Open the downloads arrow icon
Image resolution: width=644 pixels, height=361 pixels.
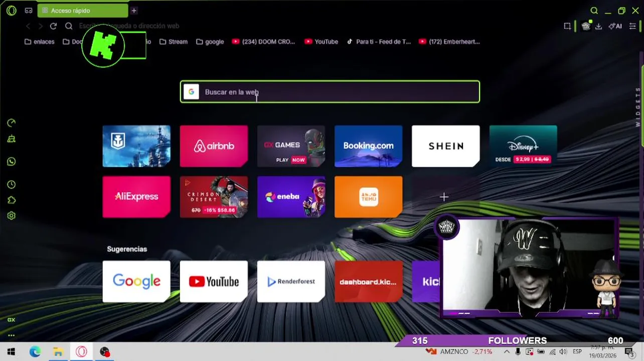pyautogui.click(x=598, y=26)
